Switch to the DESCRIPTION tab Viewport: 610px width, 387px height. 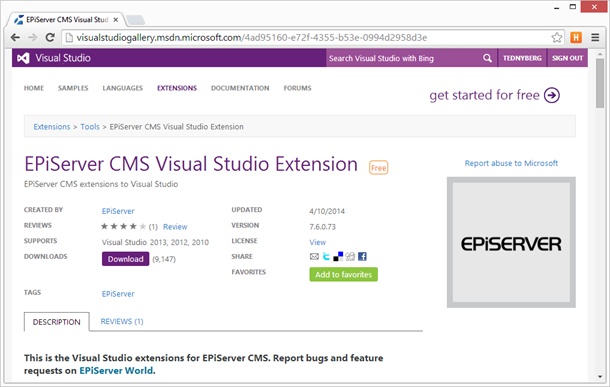57,322
